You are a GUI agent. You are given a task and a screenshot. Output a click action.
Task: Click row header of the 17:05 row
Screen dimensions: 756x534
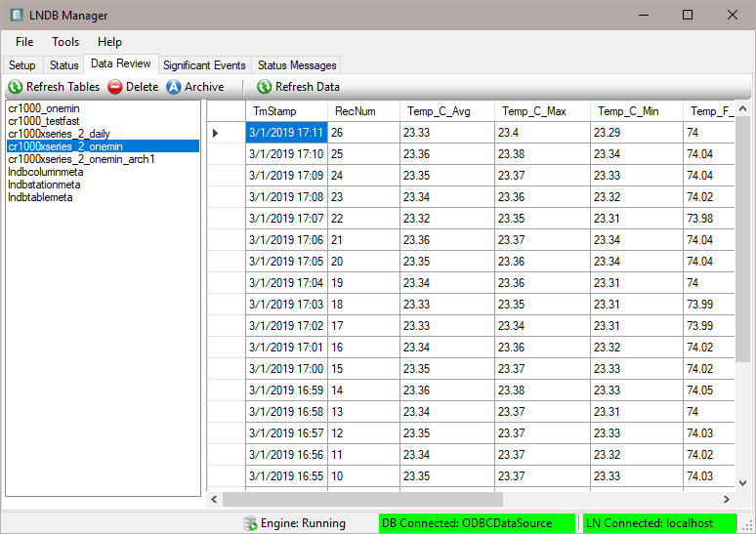227,262
